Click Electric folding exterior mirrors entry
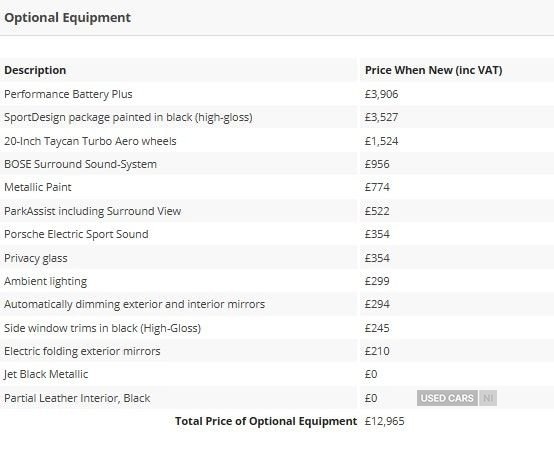The height and width of the screenshot is (453, 554). (x=82, y=351)
